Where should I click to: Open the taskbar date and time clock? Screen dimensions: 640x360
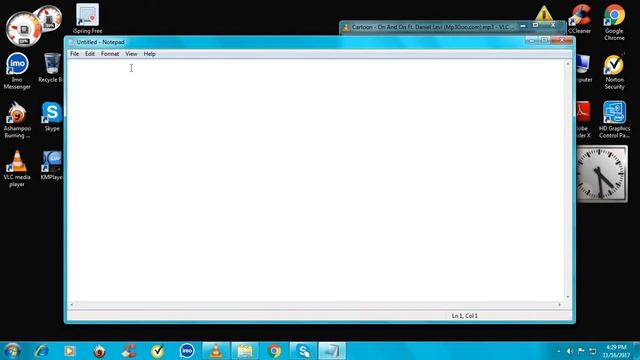(x=616, y=351)
